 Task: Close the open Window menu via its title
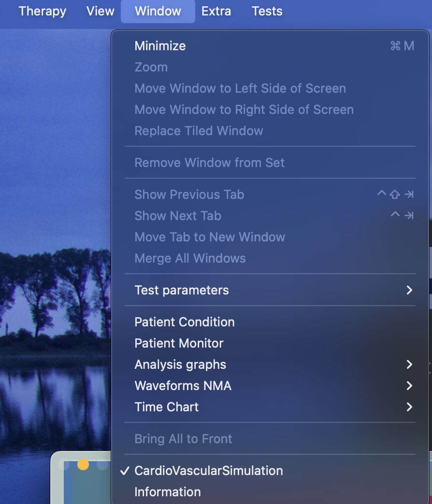coord(158,11)
